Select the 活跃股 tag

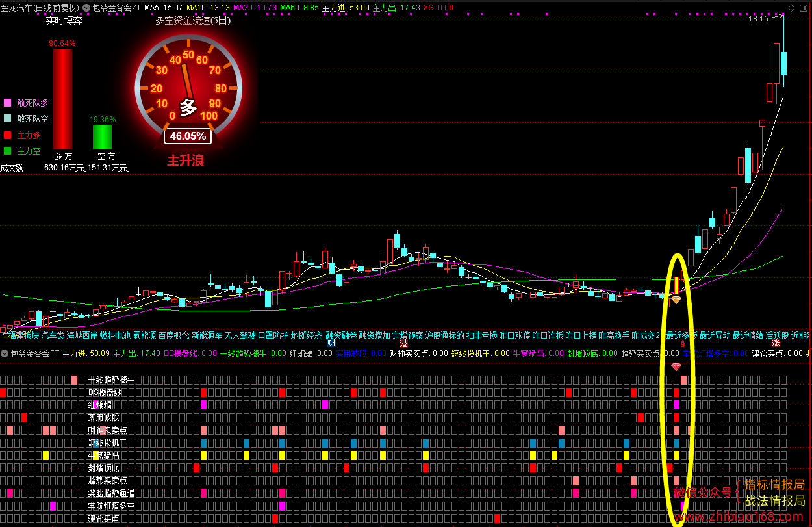(x=778, y=336)
